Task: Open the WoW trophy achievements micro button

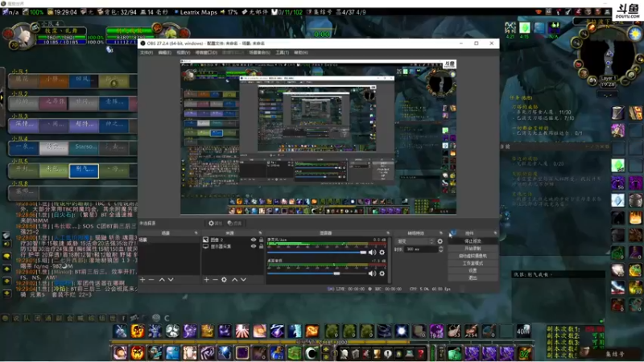Action: tap(377, 353)
